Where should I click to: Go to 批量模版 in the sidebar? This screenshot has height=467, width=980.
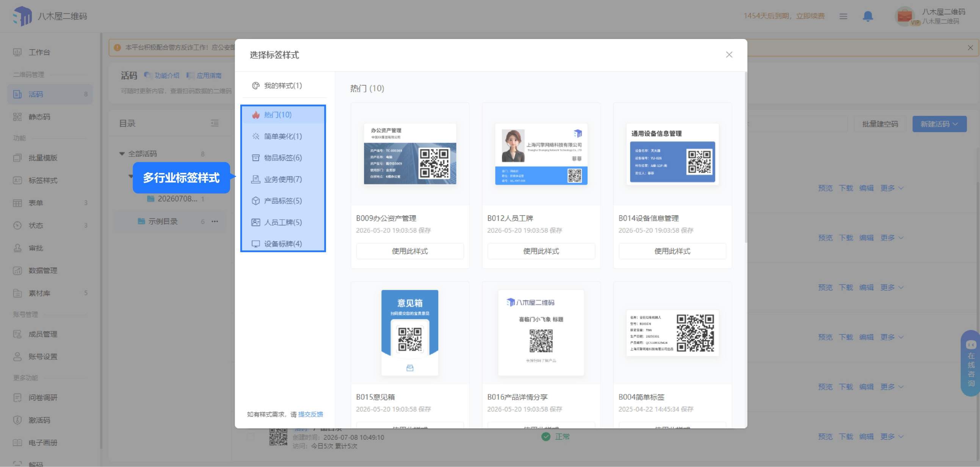tap(42, 158)
